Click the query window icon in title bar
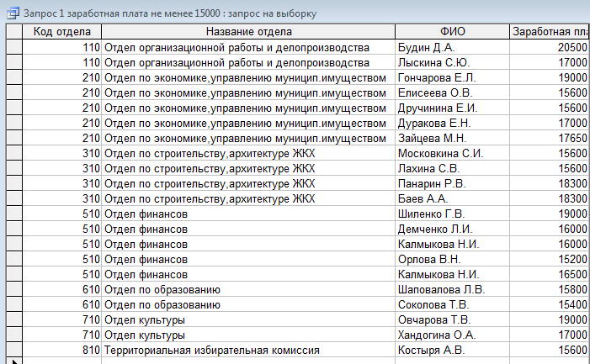Viewport: 590px width, 364px height. point(13,13)
